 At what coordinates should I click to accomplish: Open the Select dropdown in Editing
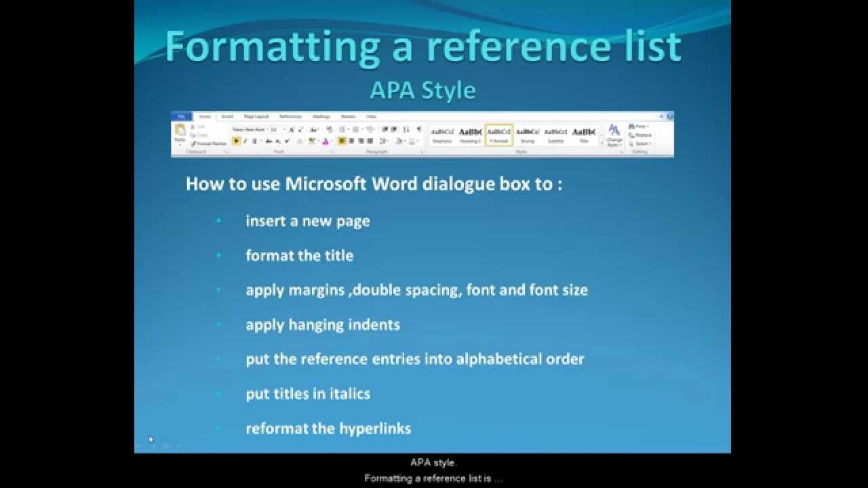pyautogui.click(x=640, y=144)
